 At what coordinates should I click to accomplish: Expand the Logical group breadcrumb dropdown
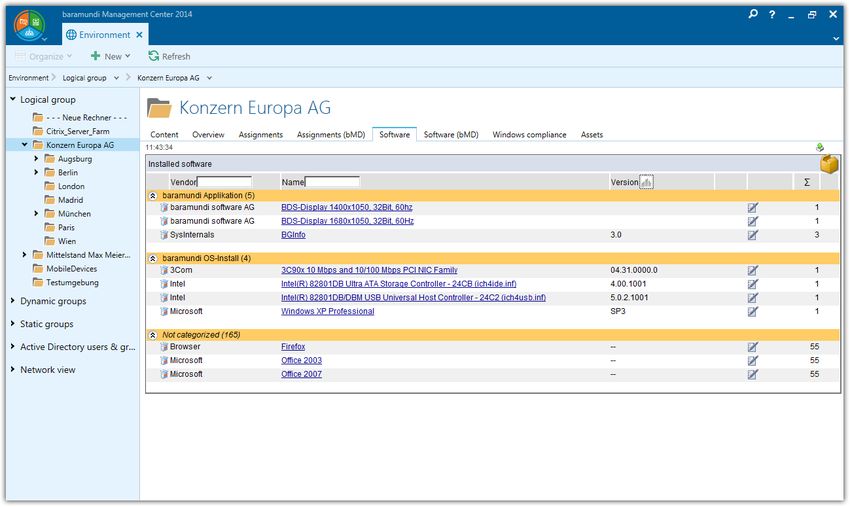click(x=116, y=78)
